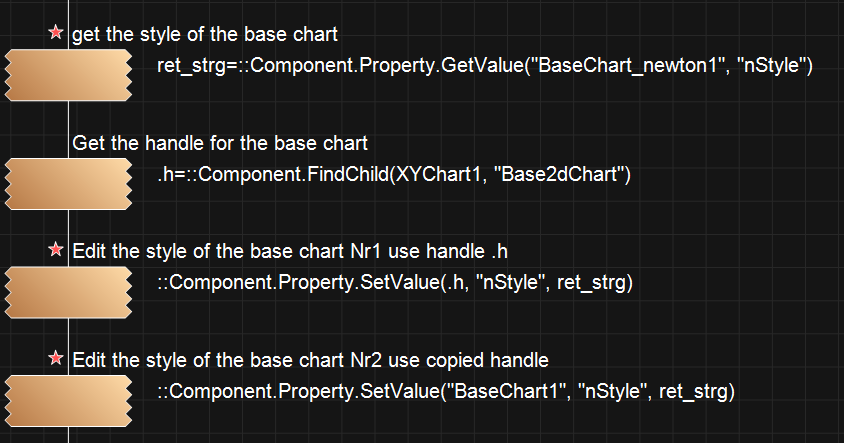844x443 pixels.
Task: Click the comment 'Get the handle for the base chart'
Action: pyautogui.click(x=220, y=143)
